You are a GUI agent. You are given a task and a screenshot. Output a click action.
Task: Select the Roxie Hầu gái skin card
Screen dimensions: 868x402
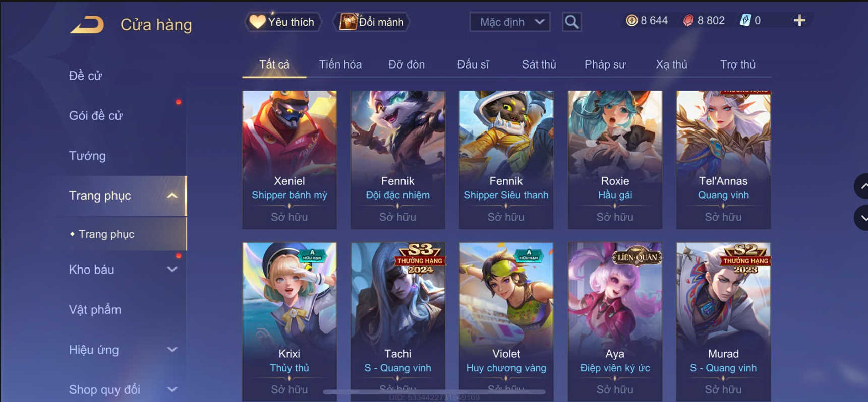click(615, 160)
